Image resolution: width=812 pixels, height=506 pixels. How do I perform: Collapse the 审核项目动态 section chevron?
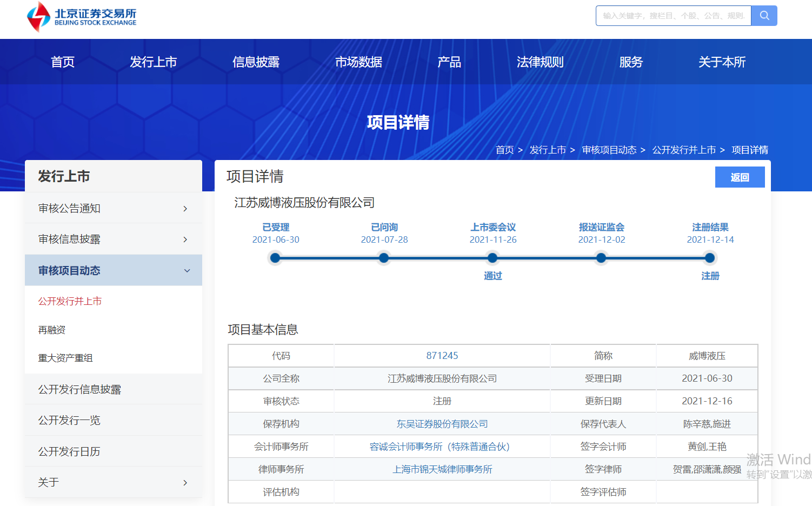pyautogui.click(x=187, y=271)
